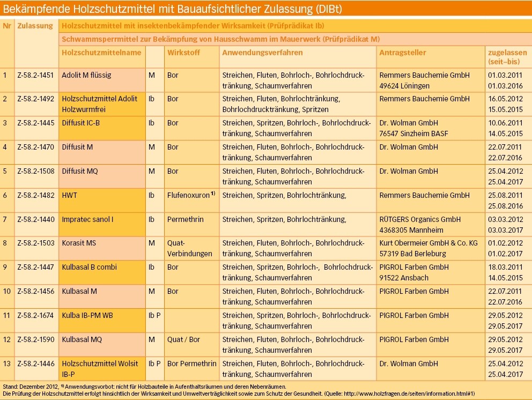Click the 'Antragsteller' column header
The image size is (532, 400).
[x=402, y=53]
